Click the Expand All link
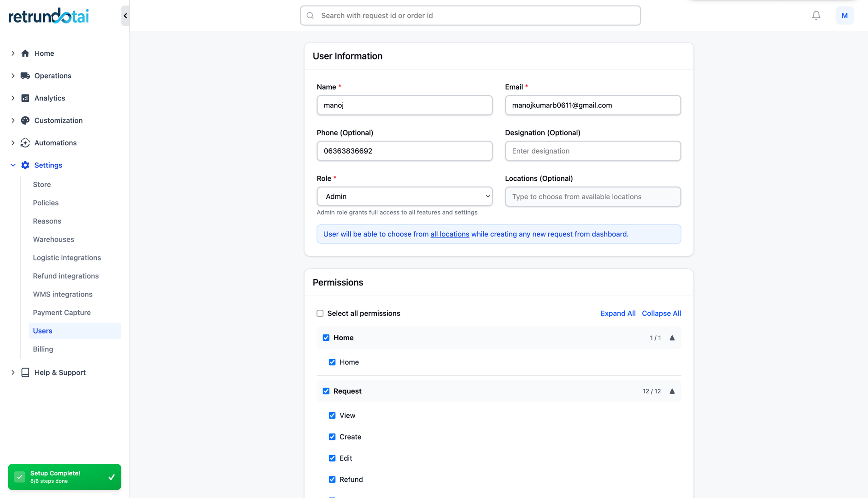This screenshot has width=868, height=498. pos(618,313)
